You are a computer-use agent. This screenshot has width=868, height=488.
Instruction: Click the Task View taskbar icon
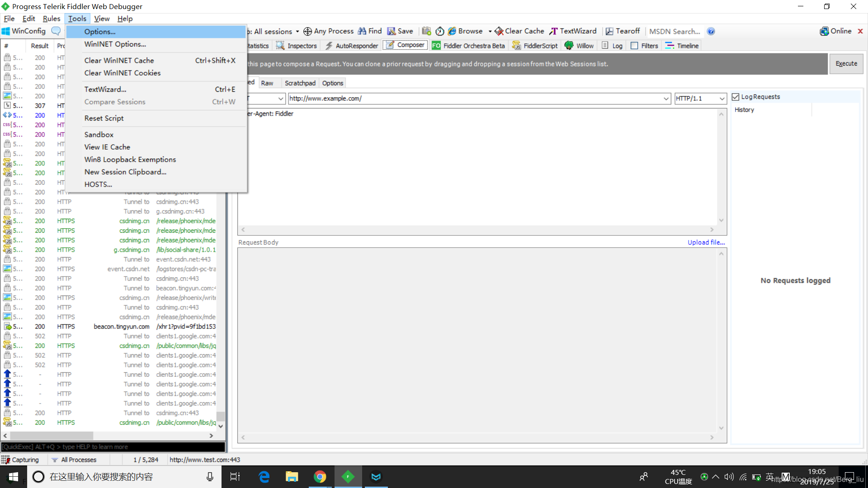pyautogui.click(x=235, y=477)
